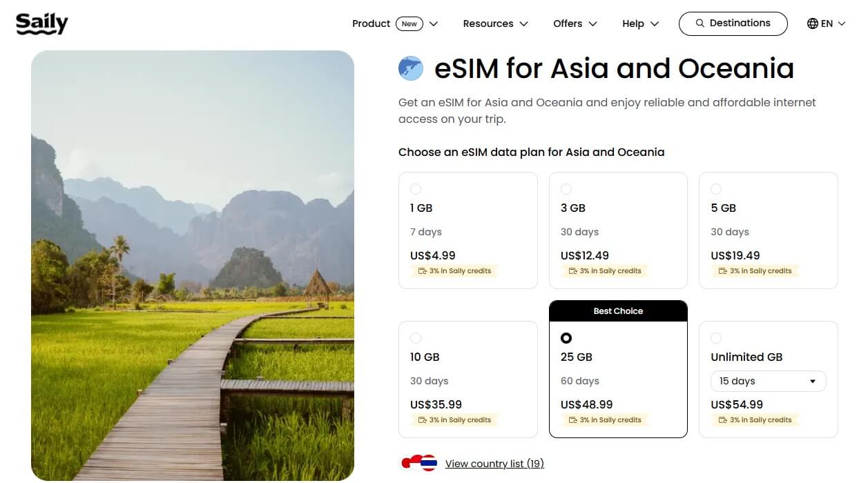This screenshot has width=868, height=483.
Task: Click the country flags icon
Action: [419, 463]
